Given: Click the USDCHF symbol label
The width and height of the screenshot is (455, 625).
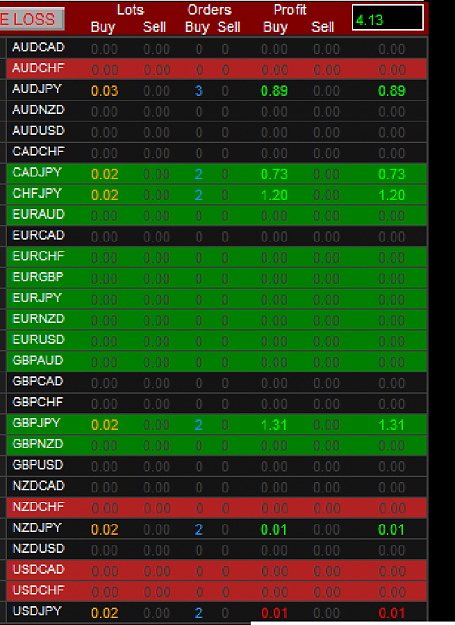Looking at the screenshot, I should (38, 590).
